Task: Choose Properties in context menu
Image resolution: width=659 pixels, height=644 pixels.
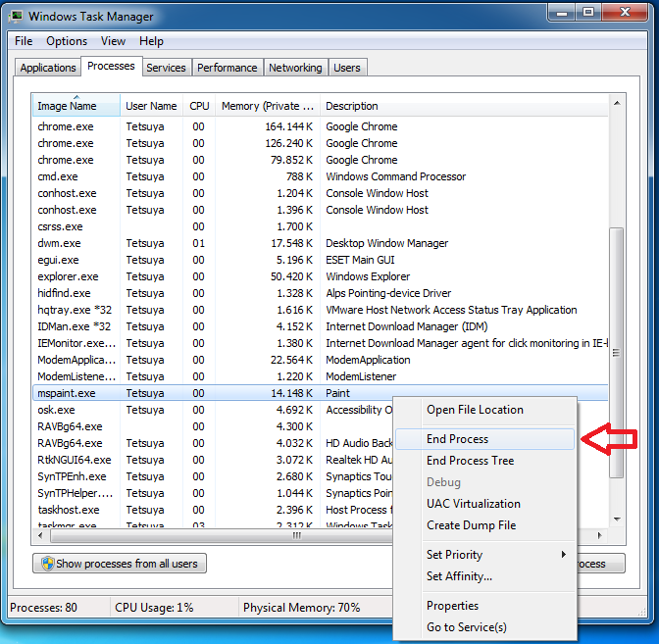Action: click(x=484, y=606)
